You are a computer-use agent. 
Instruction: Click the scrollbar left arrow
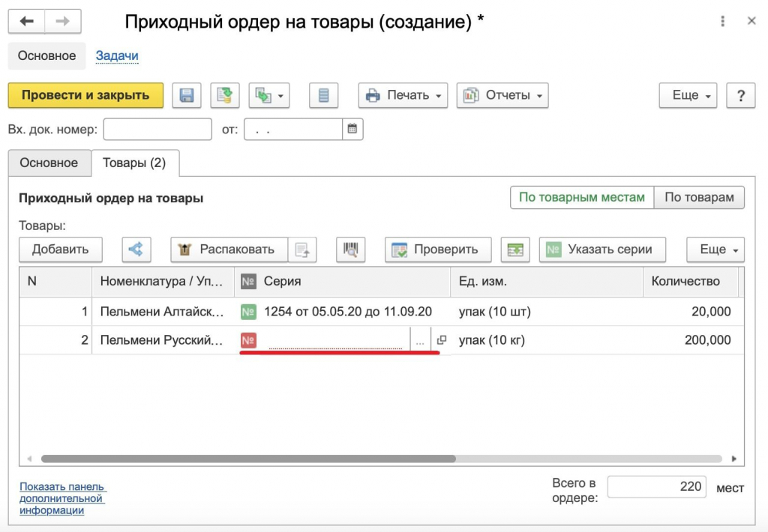29,459
